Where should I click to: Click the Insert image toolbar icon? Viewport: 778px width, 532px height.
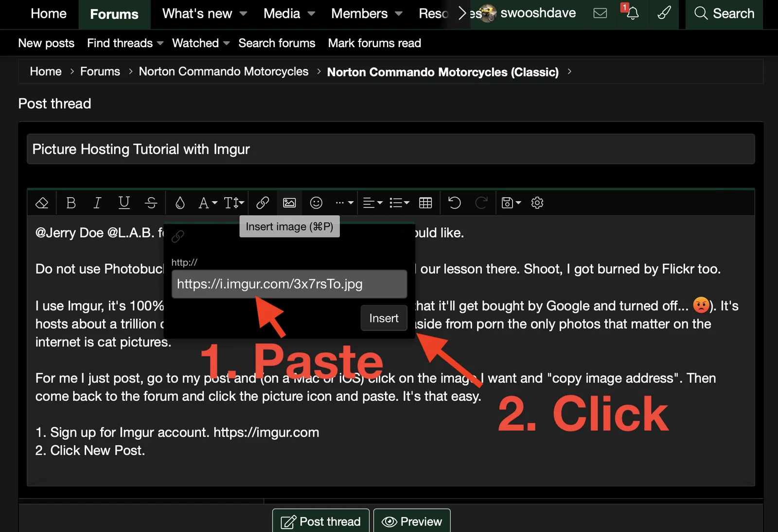[289, 203]
